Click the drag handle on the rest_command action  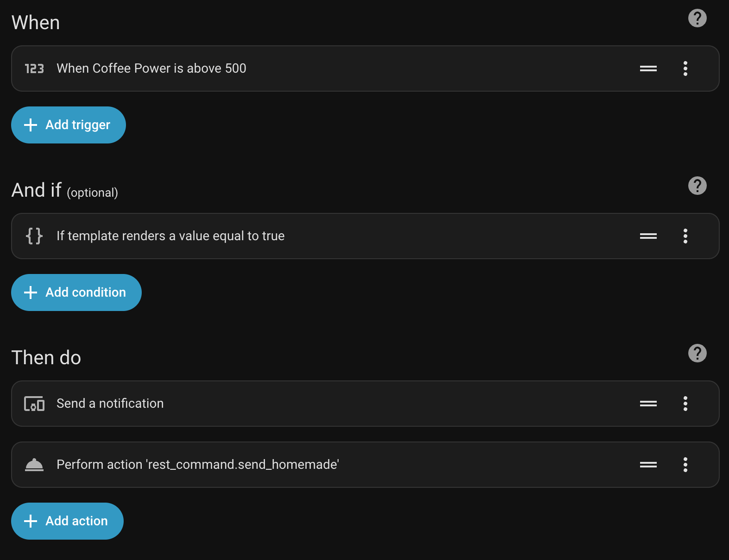pyautogui.click(x=648, y=465)
